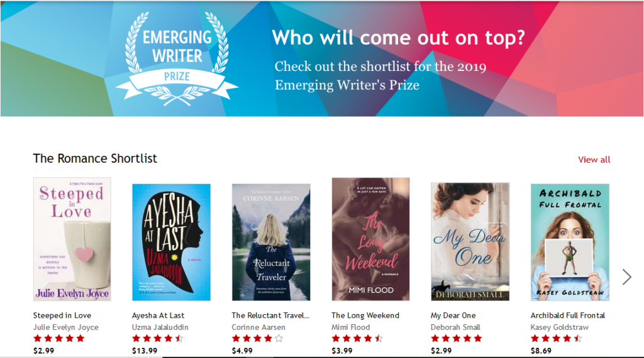Open Archibald Full Frontal book cover

point(570,242)
